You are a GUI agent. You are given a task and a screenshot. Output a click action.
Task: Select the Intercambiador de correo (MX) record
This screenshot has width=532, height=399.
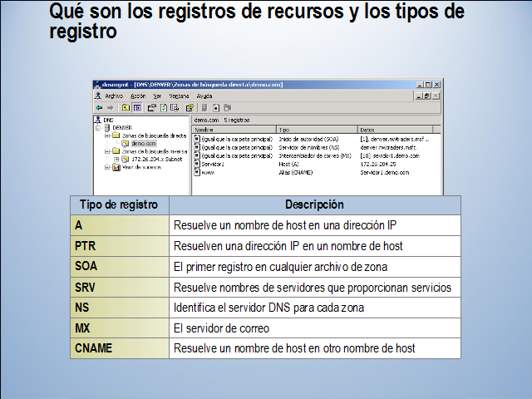(315, 155)
